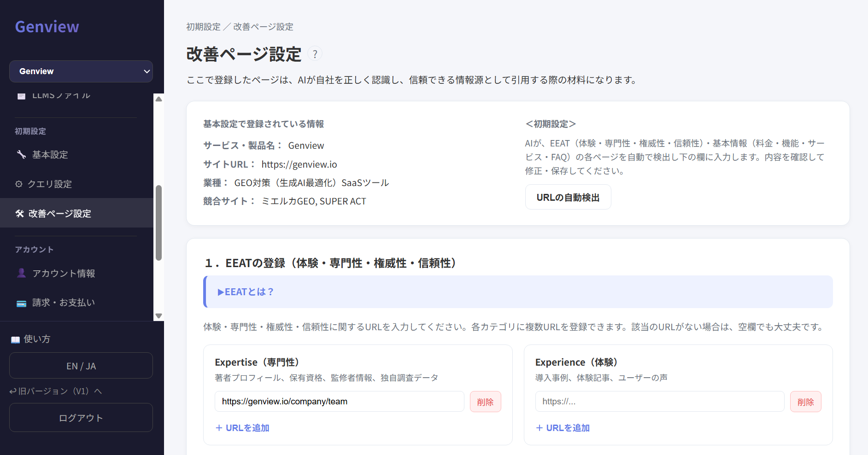Click the アカウント sidebar section label

[x=34, y=250]
